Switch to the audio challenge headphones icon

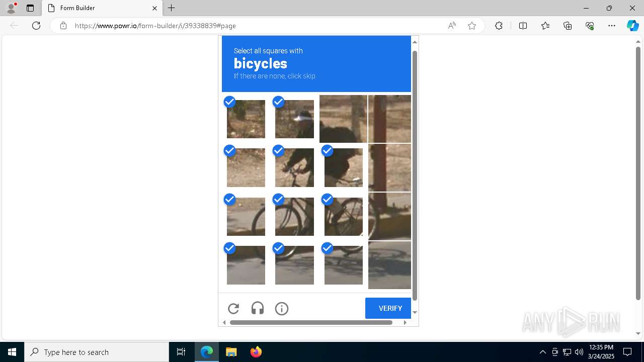click(x=258, y=309)
